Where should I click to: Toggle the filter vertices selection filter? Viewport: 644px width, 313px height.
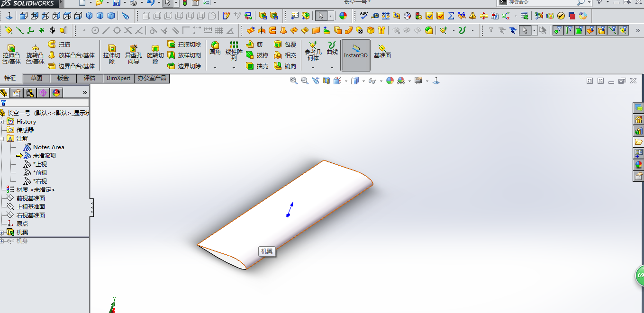[558, 30]
